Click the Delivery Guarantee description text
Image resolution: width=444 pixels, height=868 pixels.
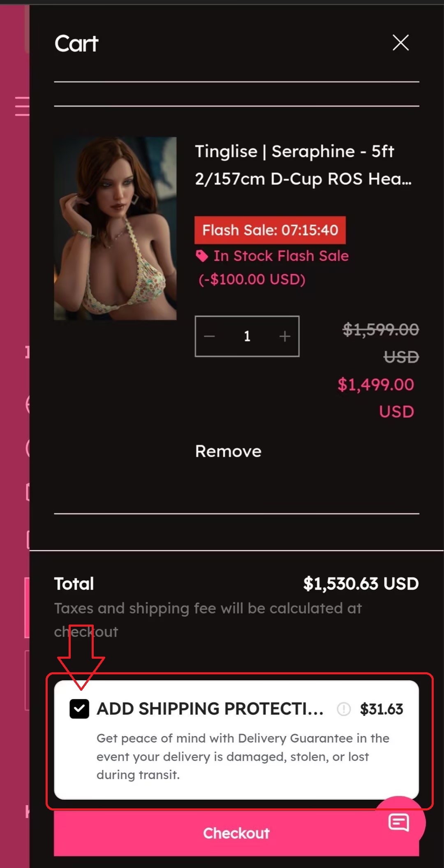[x=243, y=756]
